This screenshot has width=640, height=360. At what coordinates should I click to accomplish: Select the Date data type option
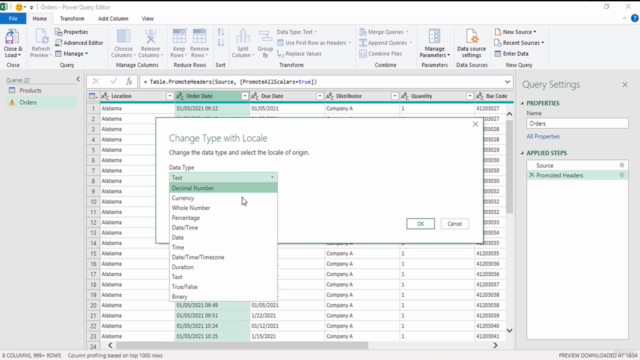[223, 237]
